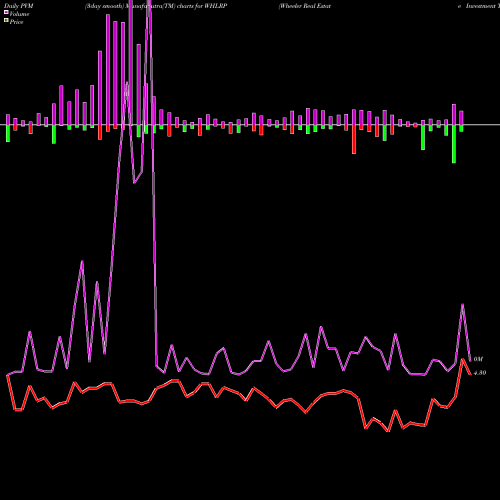Click the 'Daily PVM' title text
Viewport: 500px width, 500px height.
tap(19, 6)
